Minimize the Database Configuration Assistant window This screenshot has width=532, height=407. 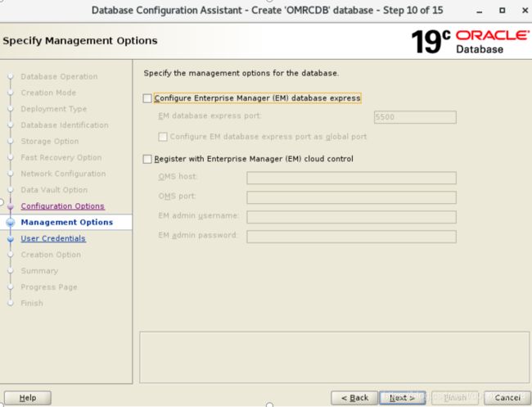(479, 11)
